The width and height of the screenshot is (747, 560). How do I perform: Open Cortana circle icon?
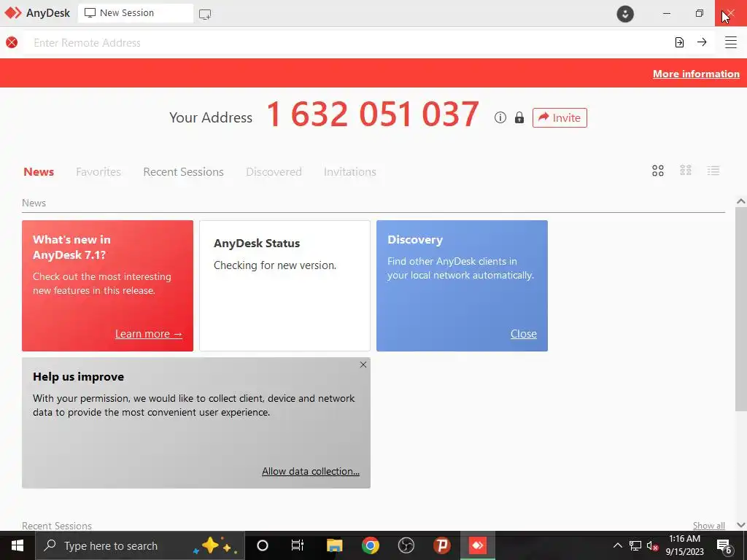pyautogui.click(x=263, y=545)
